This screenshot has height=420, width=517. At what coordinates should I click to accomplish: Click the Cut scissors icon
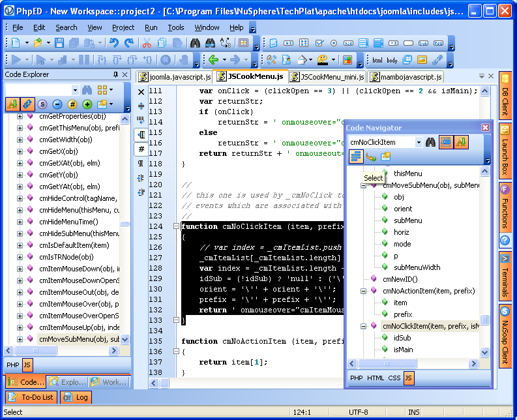(147, 43)
